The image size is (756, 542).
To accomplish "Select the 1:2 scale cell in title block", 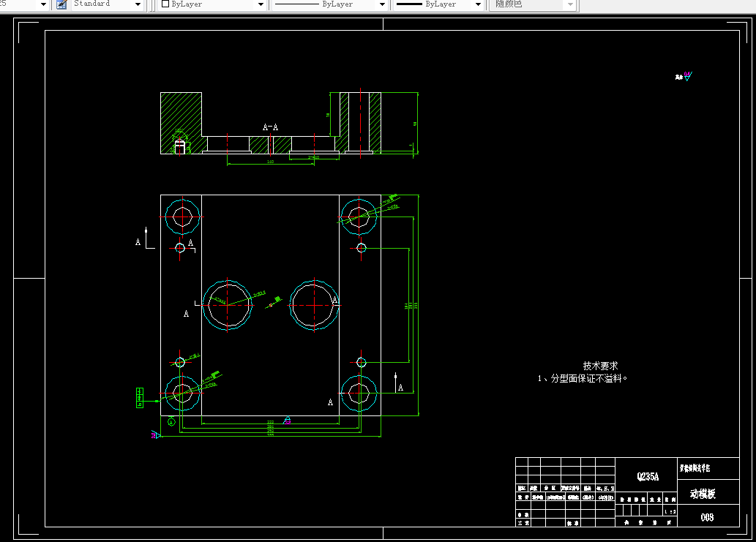I will 670,512.
